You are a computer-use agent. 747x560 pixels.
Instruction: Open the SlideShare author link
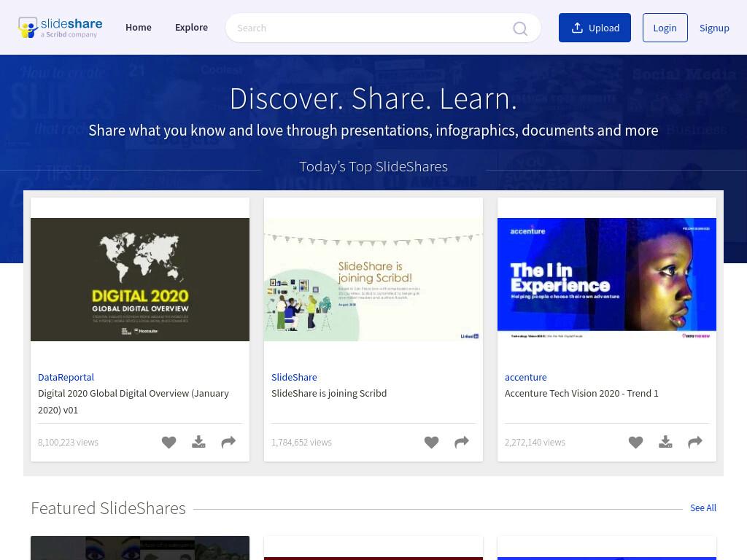point(294,377)
